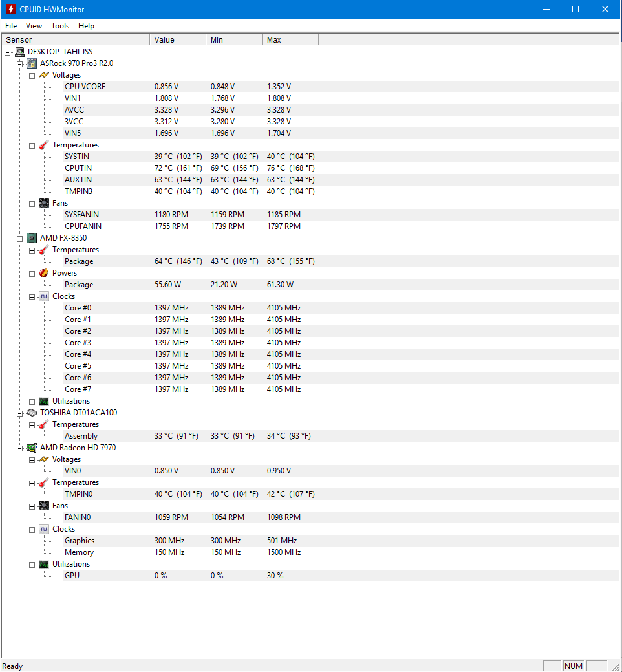The height and width of the screenshot is (672, 622).
Task: Select the VIN0 voltage row
Action: pos(341,471)
